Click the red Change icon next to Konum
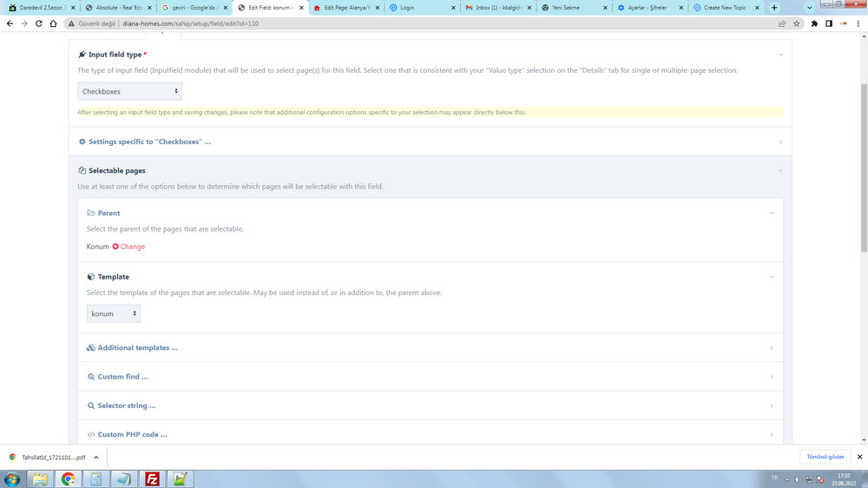 tap(115, 247)
